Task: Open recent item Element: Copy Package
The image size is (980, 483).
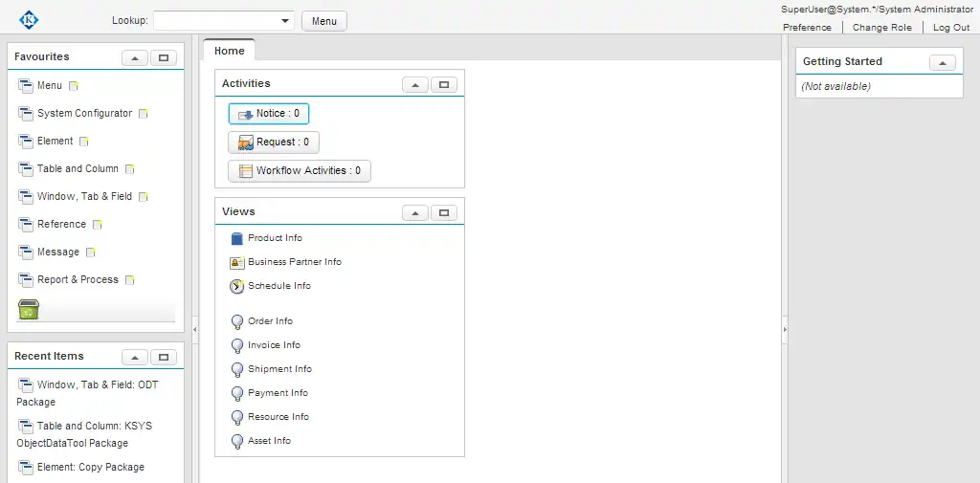Action: coord(91,467)
